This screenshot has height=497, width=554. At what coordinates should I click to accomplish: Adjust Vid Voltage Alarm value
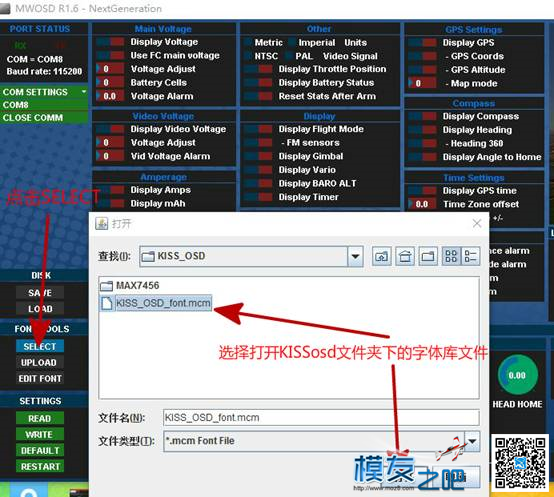(x=110, y=156)
